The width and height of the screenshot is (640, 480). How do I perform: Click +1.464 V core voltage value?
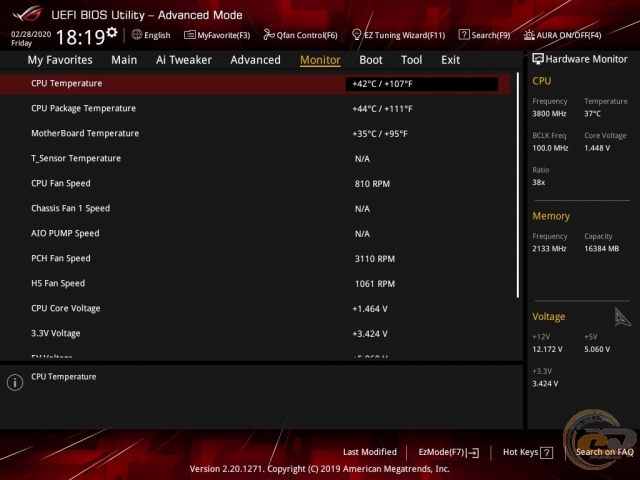(x=370, y=309)
